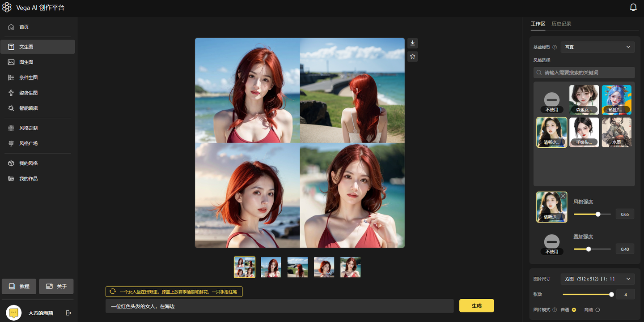Click the 不使用 overlay style slot
Image resolution: width=644 pixels, height=322 pixels.
point(551,242)
